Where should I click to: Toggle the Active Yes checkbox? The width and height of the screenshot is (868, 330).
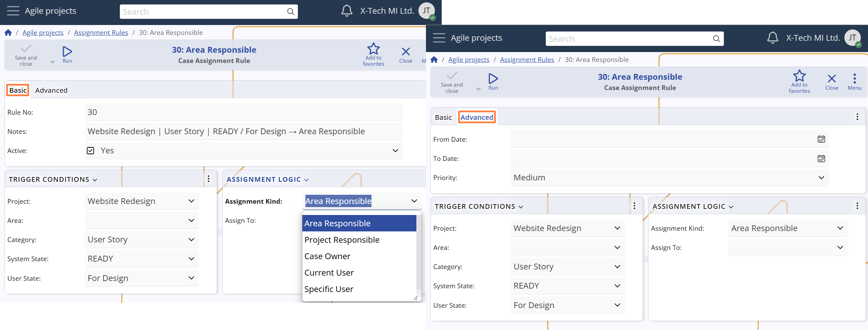coord(90,151)
